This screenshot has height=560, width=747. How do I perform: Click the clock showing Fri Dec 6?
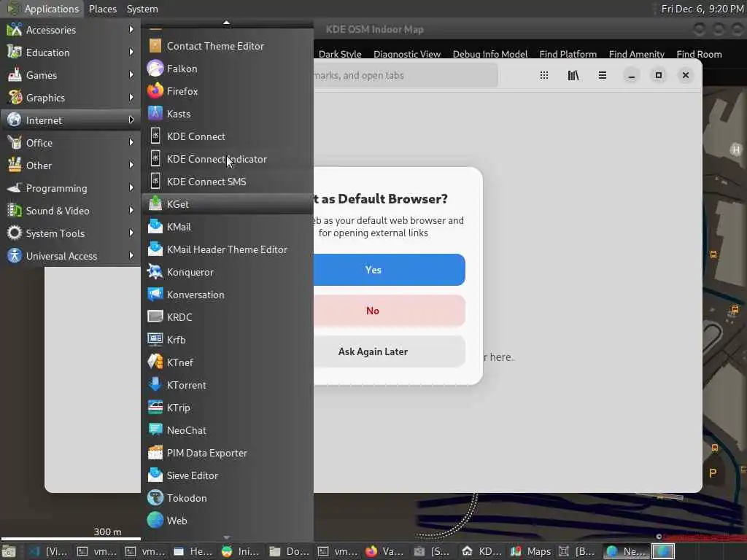click(x=703, y=9)
